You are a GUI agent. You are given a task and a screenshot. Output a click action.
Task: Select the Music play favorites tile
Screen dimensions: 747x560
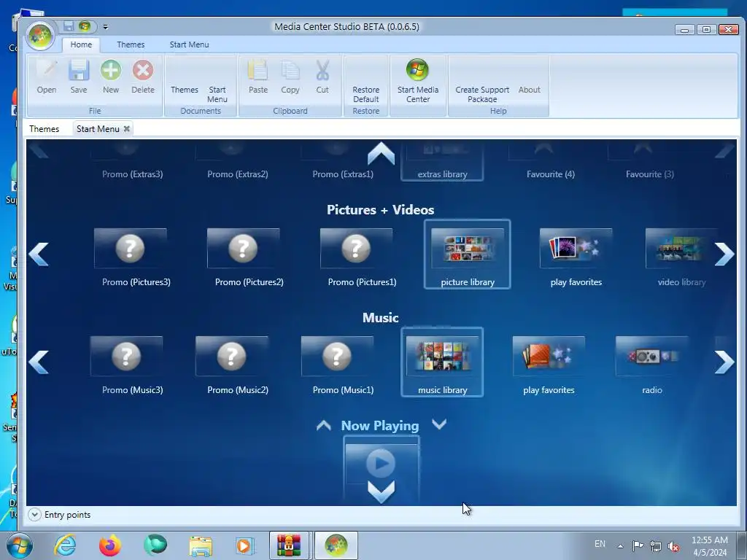(549, 365)
